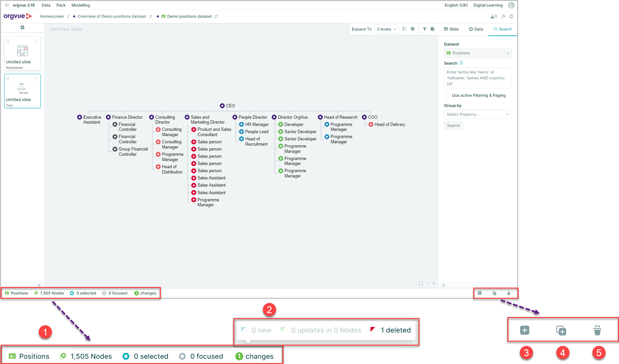Click the refresh icon in top right
The height and width of the screenshot is (364, 619).
pyautogui.click(x=511, y=16)
